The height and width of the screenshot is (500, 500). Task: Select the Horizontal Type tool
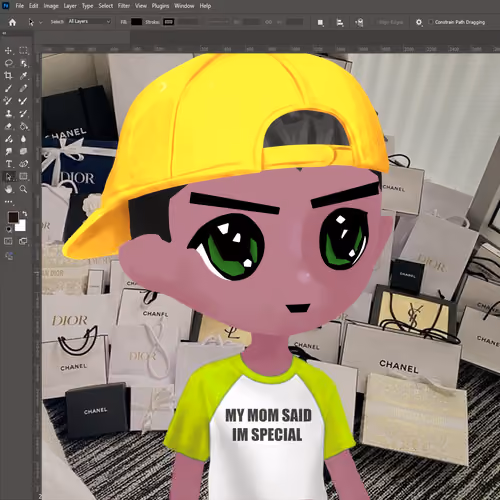click(8, 164)
